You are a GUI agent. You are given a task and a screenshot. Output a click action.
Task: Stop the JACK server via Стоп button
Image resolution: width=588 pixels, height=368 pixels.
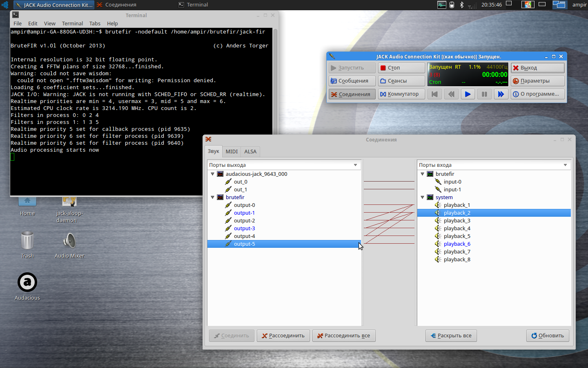[401, 68]
